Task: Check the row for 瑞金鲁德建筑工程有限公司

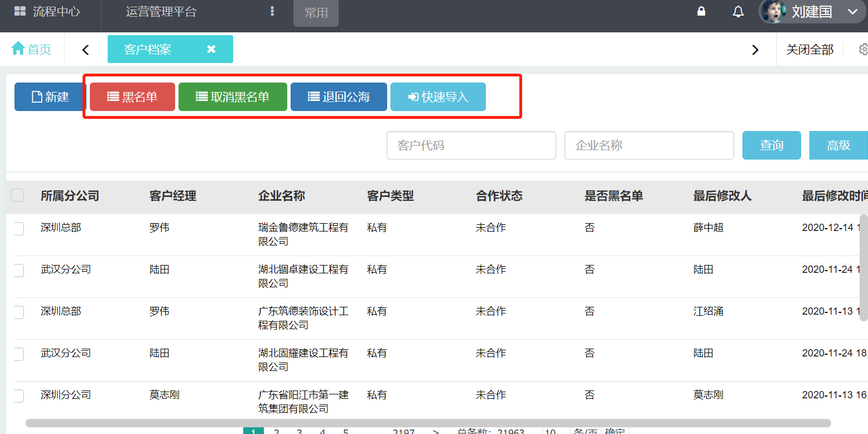Action: point(18,228)
